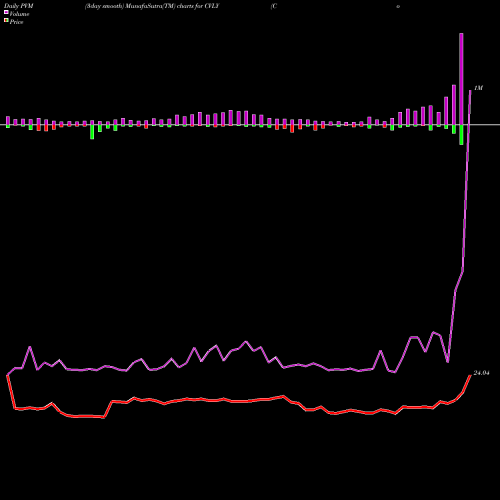Click the magenta Volume legend swatch
This screenshot has width=500, height=500.
click(6, 12)
